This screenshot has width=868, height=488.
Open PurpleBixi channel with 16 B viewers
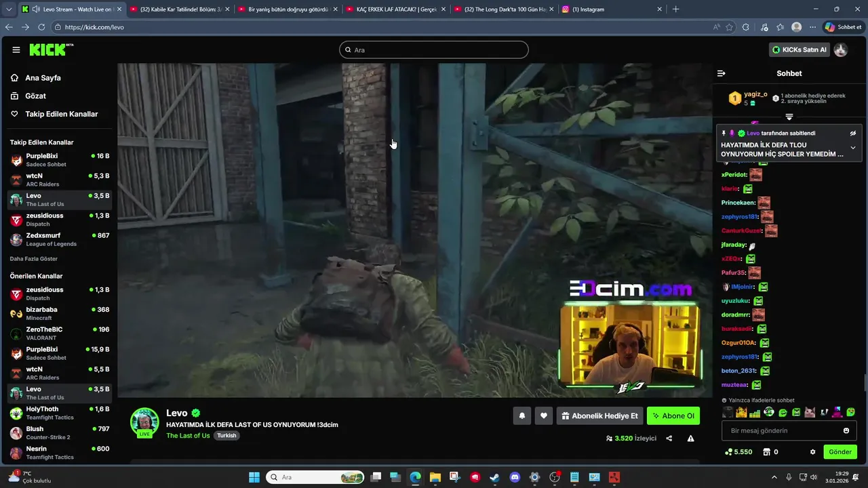click(60, 160)
